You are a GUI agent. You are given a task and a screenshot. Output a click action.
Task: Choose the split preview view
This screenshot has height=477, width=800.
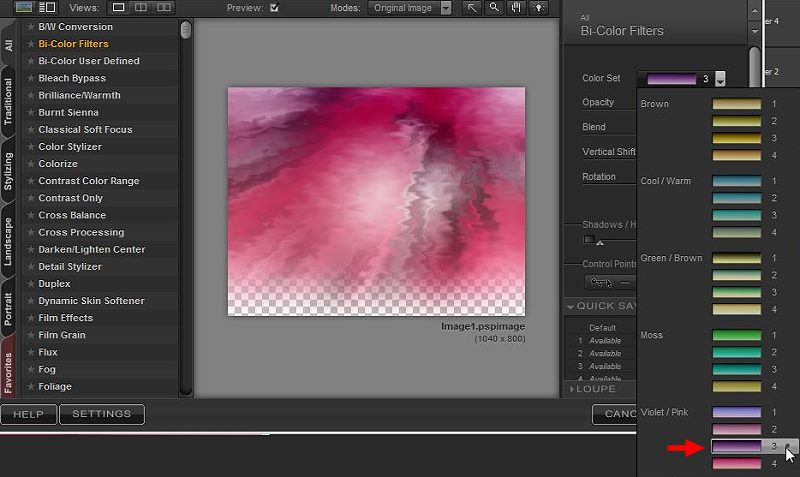(141, 8)
